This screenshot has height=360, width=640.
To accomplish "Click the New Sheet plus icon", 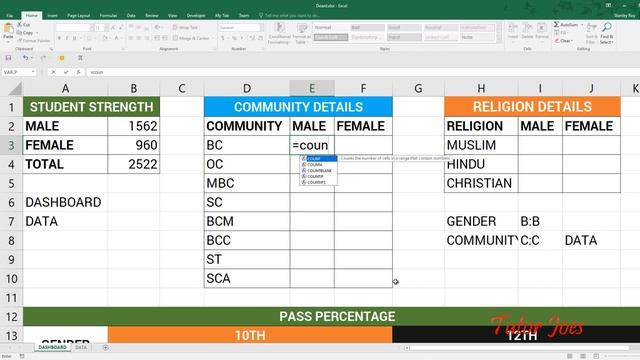I will point(105,348).
